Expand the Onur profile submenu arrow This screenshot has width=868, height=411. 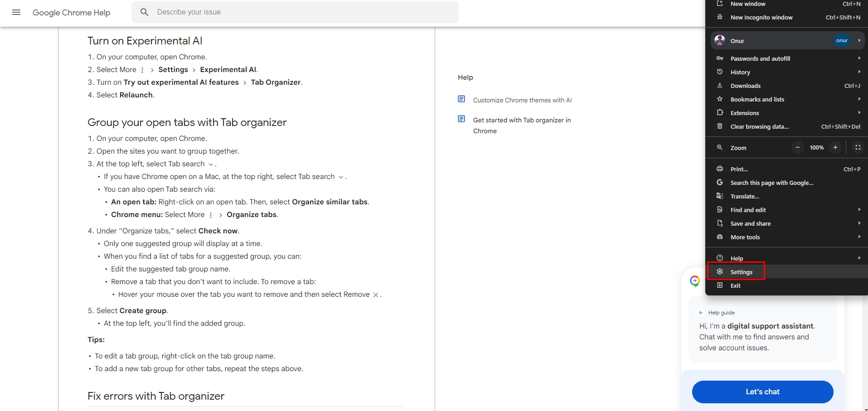click(x=859, y=40)
